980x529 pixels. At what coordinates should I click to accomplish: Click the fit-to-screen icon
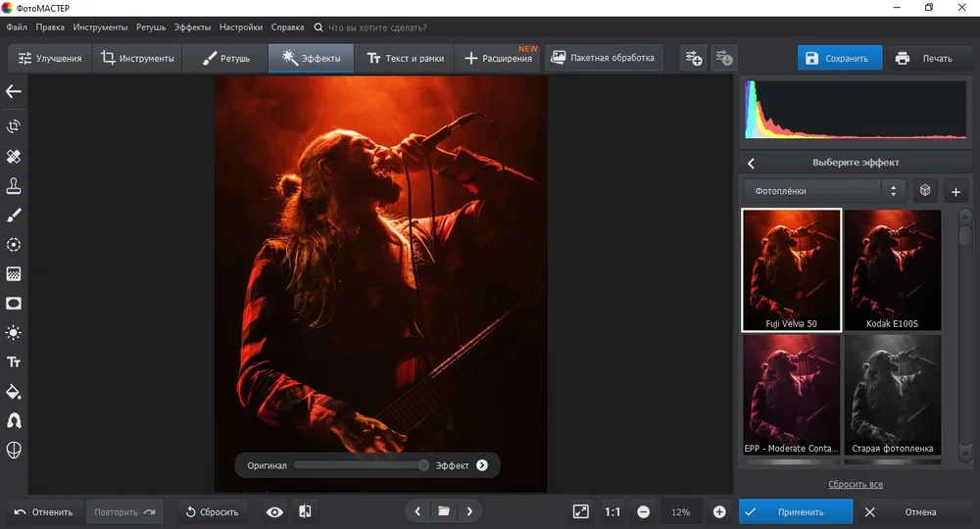[581, 511]
